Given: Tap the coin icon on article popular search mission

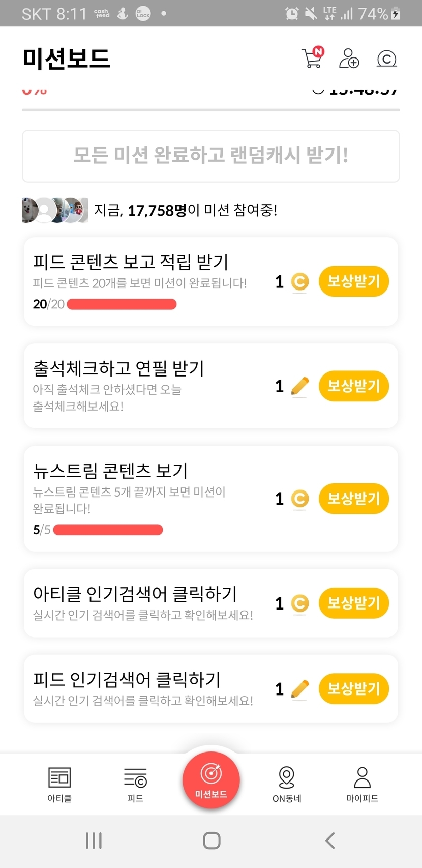Looking at the screenshot, I should (300, 603).
